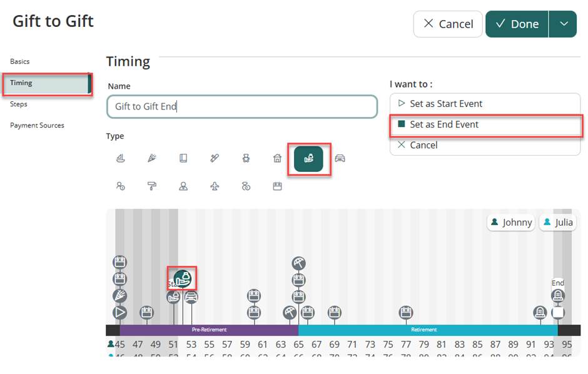Choose Set as Start Event option
This screenshot has width=588, height=374.
point(446,104)
